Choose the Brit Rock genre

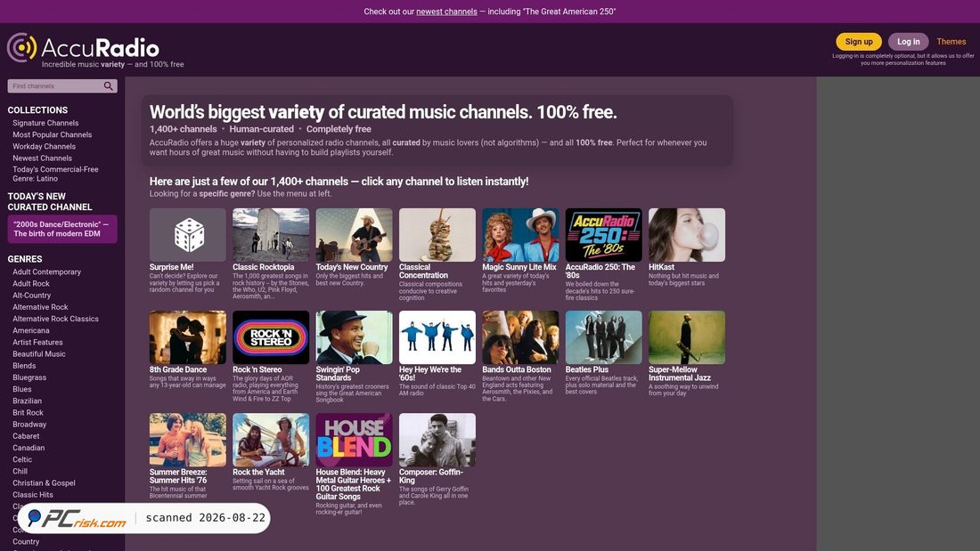click(28, 412)
